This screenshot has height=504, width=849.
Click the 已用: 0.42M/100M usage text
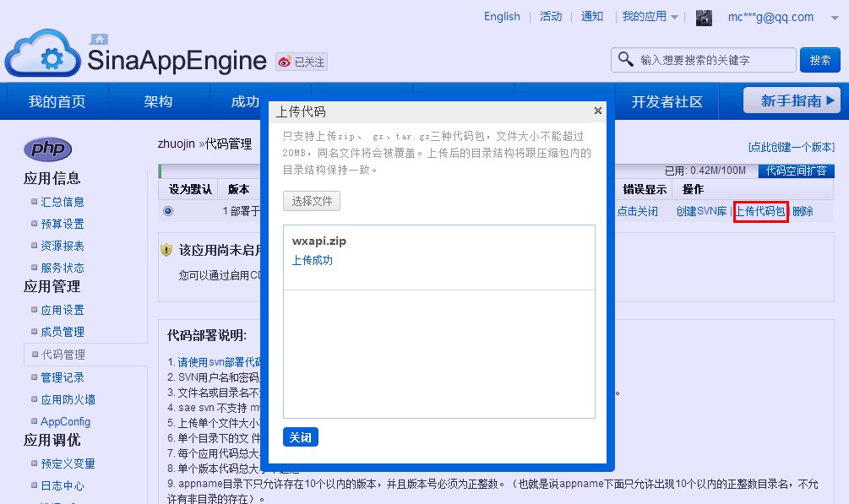[705, 171]
